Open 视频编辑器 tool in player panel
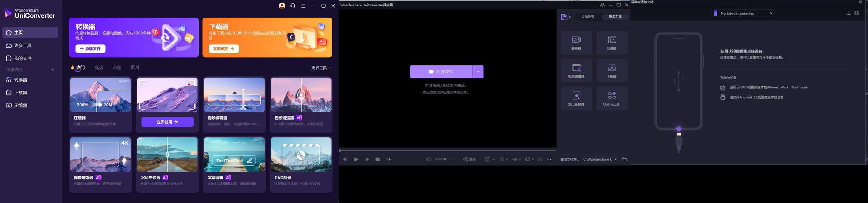 (x=576, y=70)
